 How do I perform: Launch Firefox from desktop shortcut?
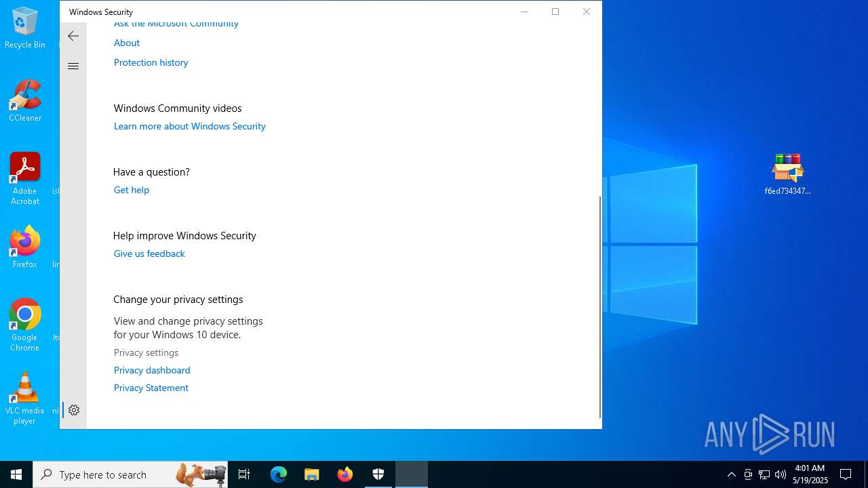click(x=25, y=247)
